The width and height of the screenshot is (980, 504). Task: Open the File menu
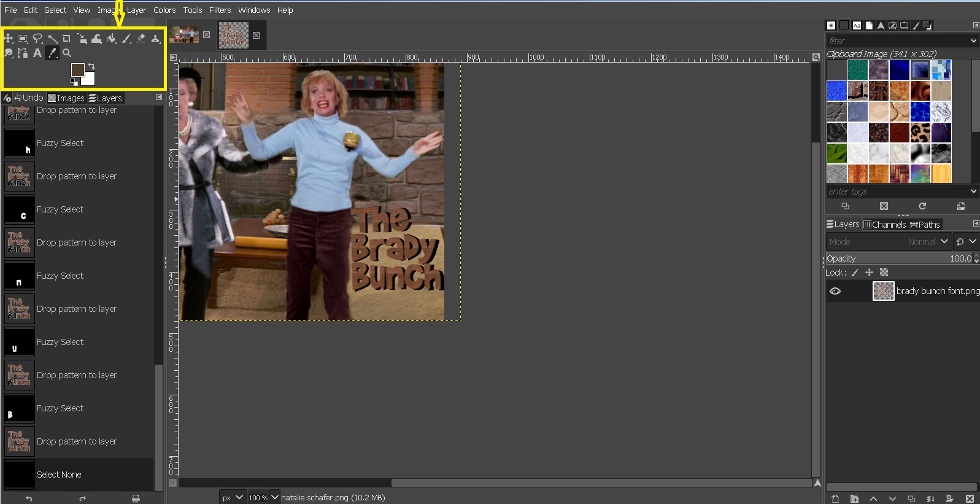click(10, 10)
